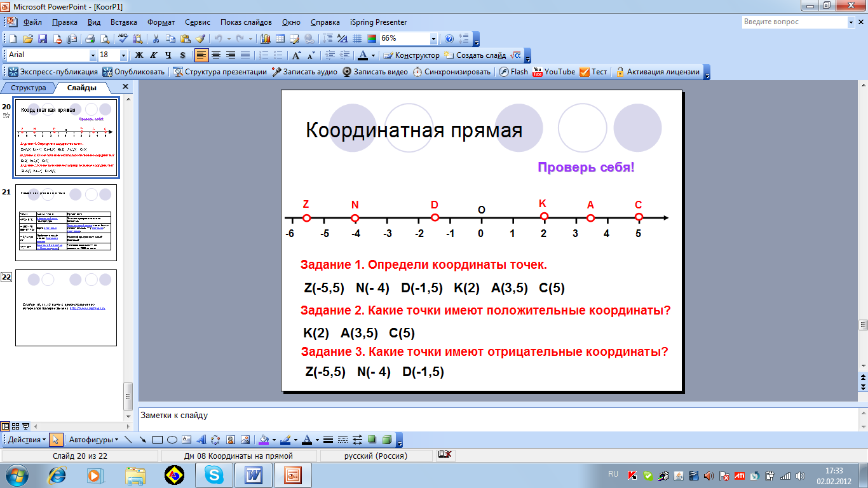
Task: Insert a Text Box from drawing toolbar
Action: 186,440
